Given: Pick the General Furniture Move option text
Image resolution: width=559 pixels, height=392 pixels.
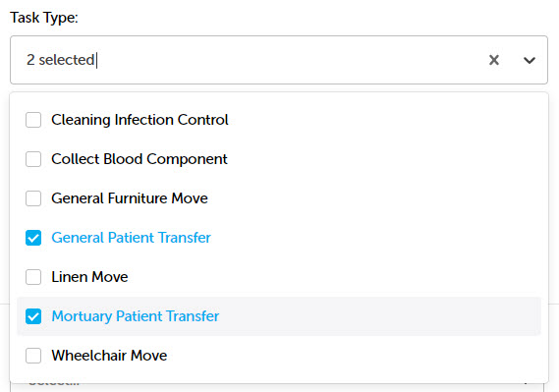Looking at the screenshot, I should pyautogui.click(x=130, y=198).
